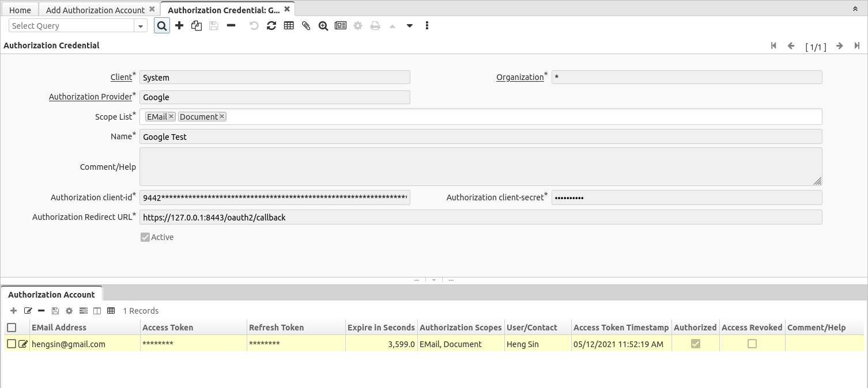Refresh the Authorization Credential record
The image size is (868, 388).
[271, 25]
